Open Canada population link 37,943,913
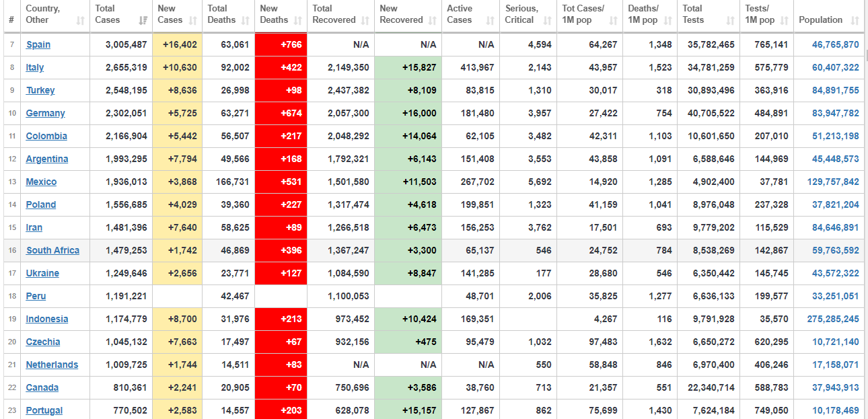This screenshot has height=419, width=868. (836, 387)
